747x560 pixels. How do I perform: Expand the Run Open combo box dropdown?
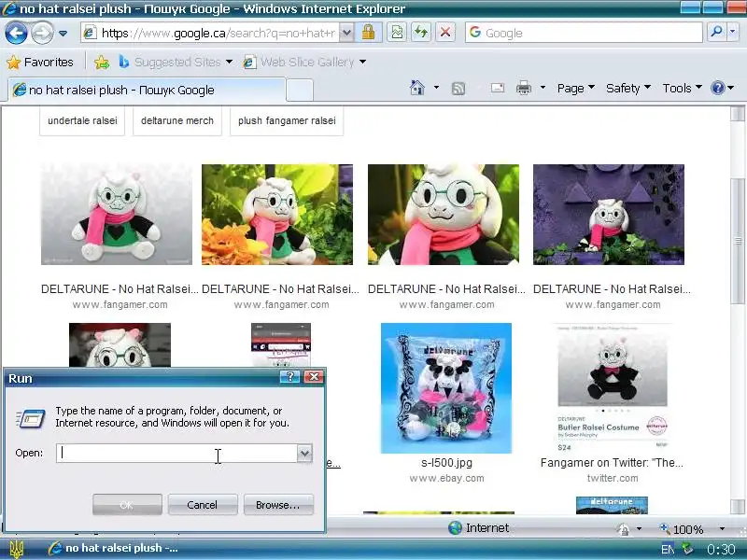point(304,454)
